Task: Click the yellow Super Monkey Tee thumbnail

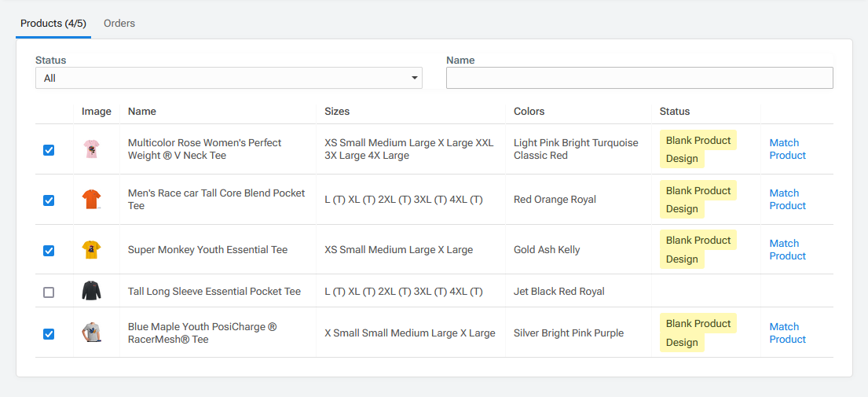Action: click(92, 250)
